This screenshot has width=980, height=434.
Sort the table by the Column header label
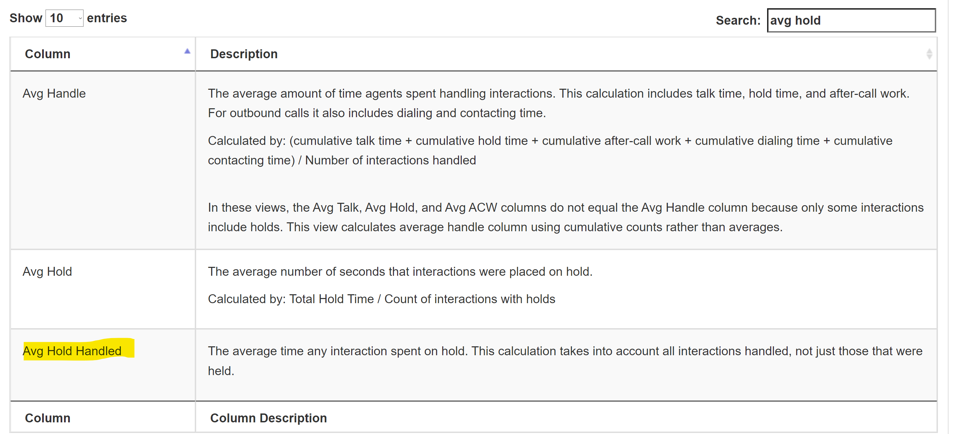[48, 54]
